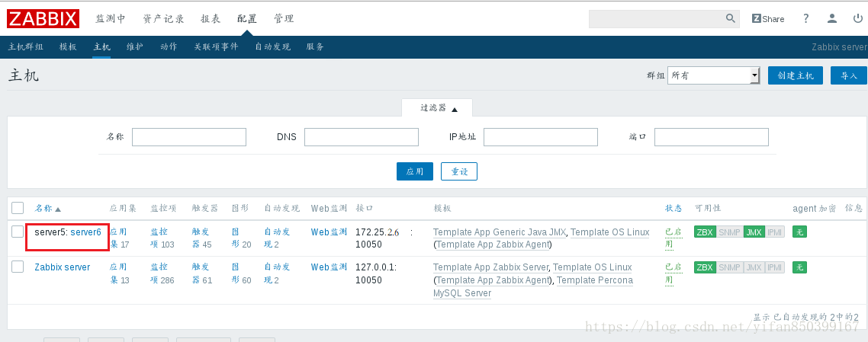The height and width of the screenshot is (342, 868).
Task: Click the 创建主机 button
Action: pyautogui.click(x=796, y=75)
